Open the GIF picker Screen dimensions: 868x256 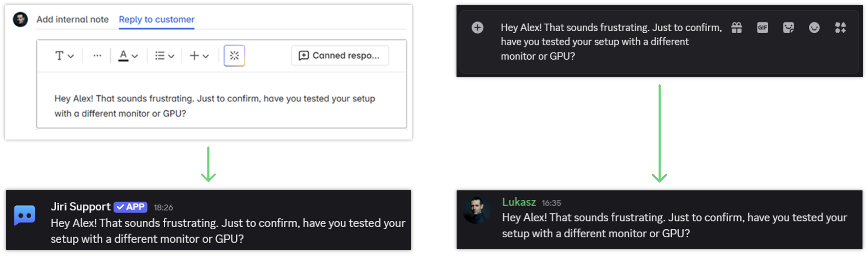point(763,28)
